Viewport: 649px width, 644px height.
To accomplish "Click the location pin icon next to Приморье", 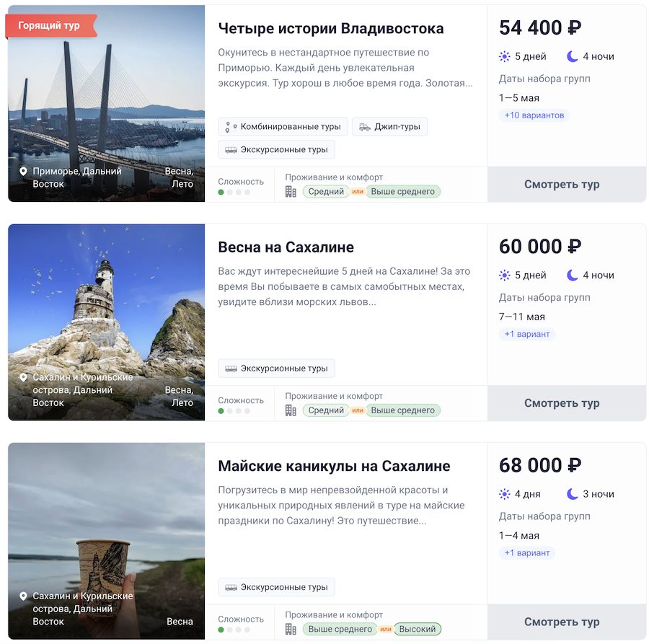I will (x=23, y=172).
